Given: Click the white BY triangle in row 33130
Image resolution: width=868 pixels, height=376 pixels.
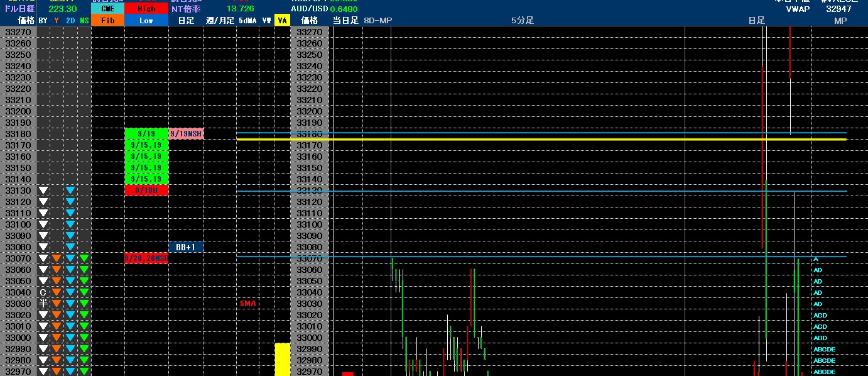Looking at the screenshot, I should coord(43,191).
